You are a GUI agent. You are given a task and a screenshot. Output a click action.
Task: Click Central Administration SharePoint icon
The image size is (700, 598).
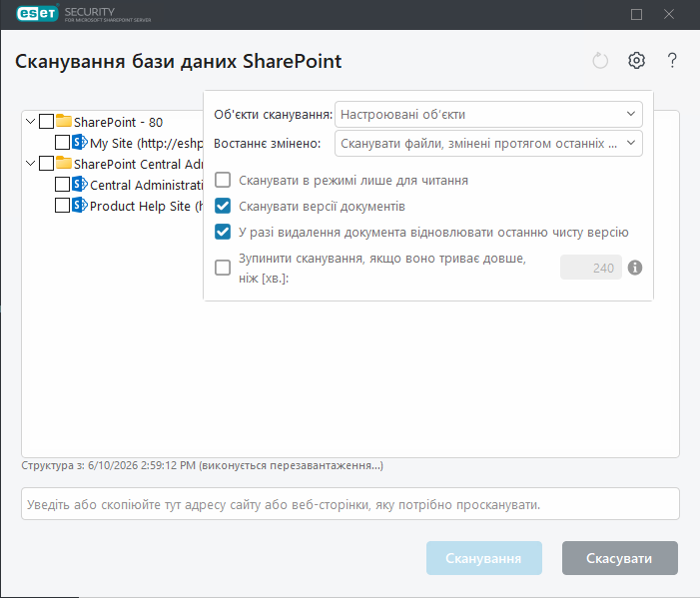coord(80,184)
